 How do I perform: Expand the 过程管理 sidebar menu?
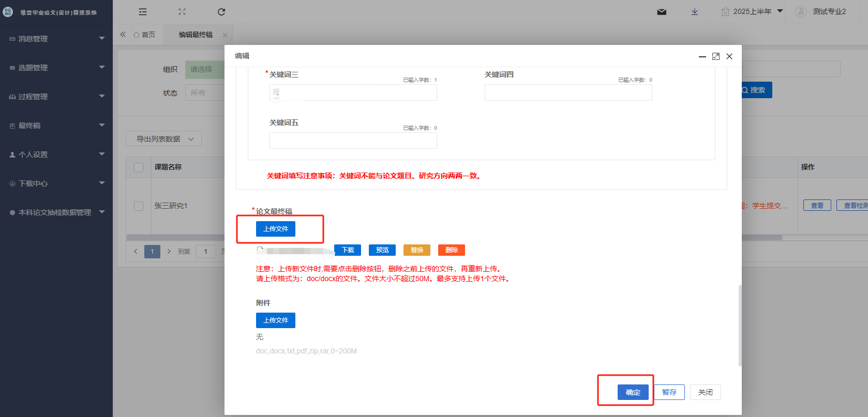click(x=56, y=97)
